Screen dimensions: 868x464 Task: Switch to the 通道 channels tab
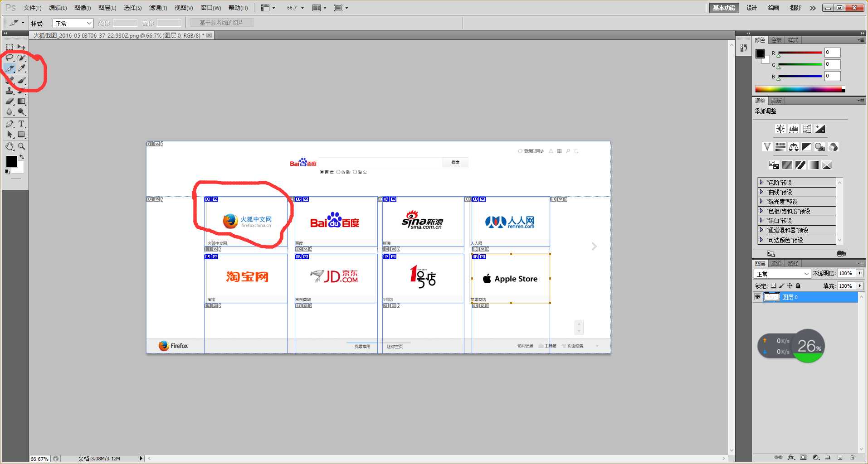(x=776, y=263)
